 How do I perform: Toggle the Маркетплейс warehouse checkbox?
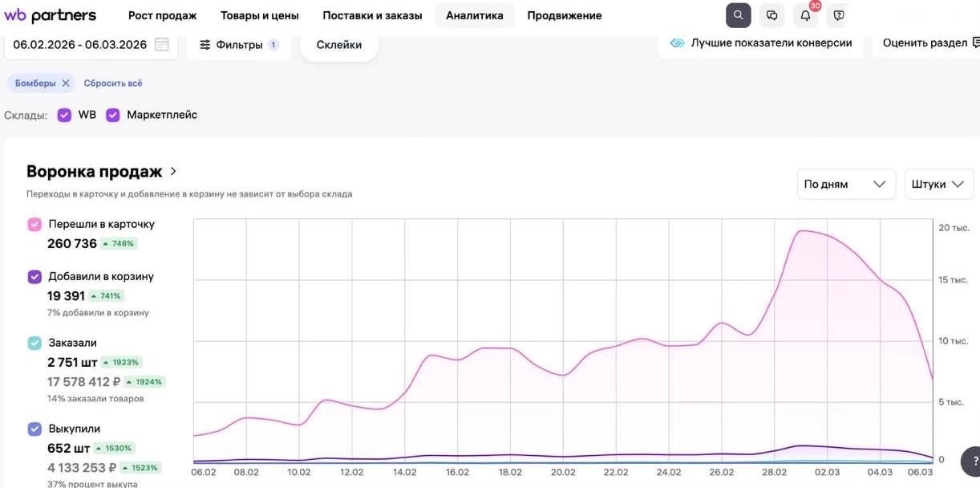click(x=113, y=115)
